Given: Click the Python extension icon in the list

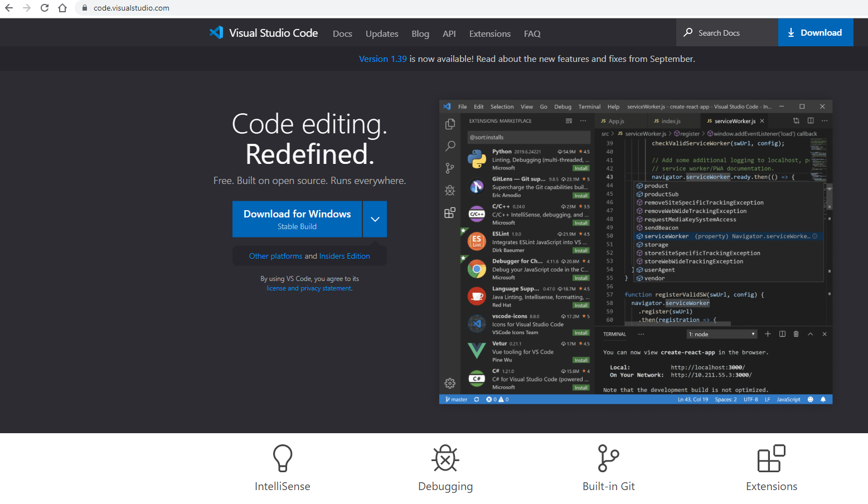Looking at the screenshot, I should [x=477, y=159].
